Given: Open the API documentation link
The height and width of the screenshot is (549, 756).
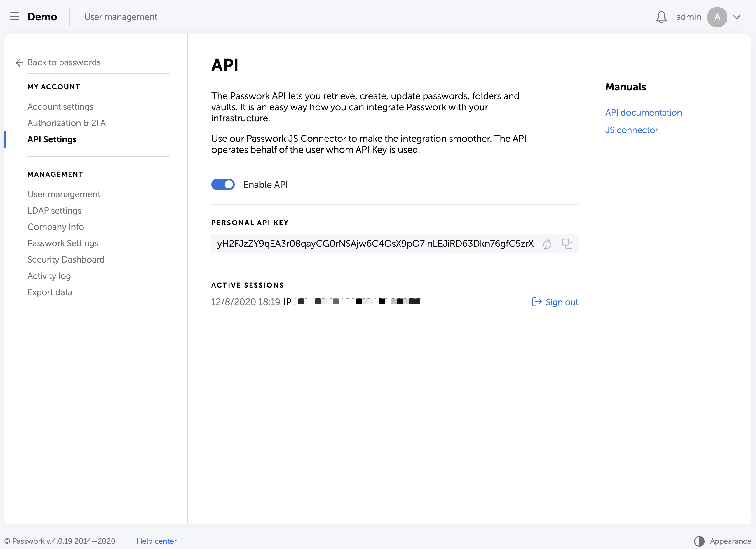Looking at the screenshot, I should (x=643, y=113).
